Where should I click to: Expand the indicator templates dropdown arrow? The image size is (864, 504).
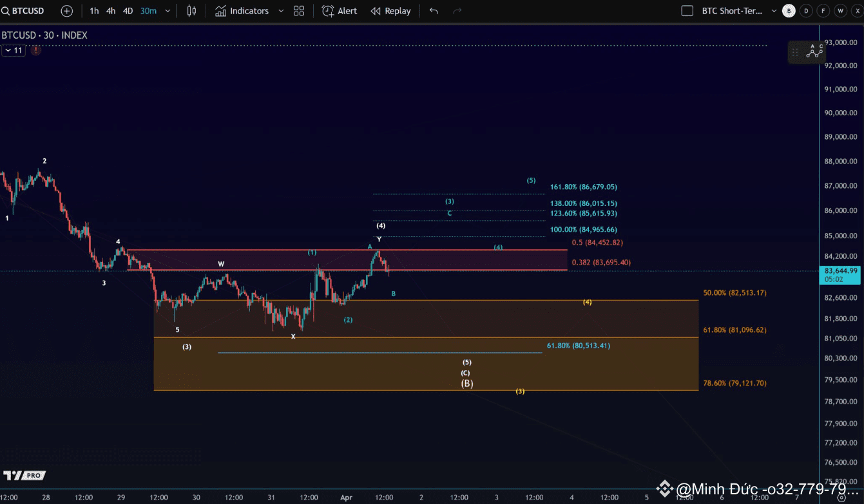[x=281, y=11]
